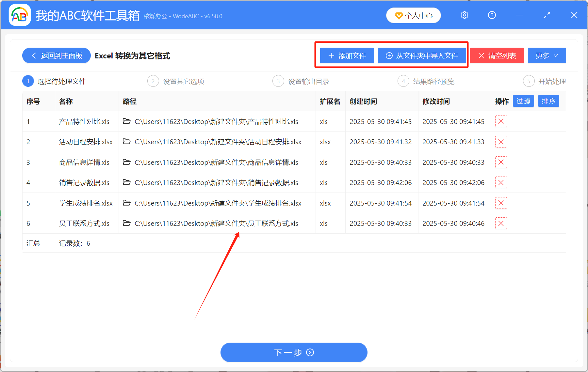
Task: Expand the 更多 dropdown menu
Action: click(547, 55)
